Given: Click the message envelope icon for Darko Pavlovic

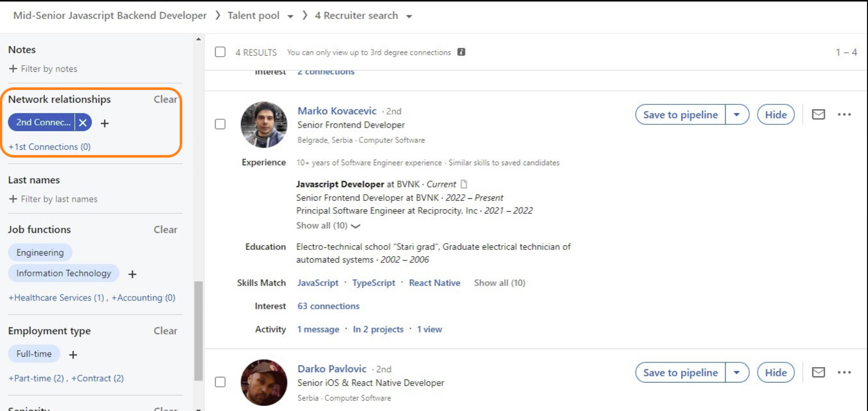Looking at the screenshot, I should [818, 372].
